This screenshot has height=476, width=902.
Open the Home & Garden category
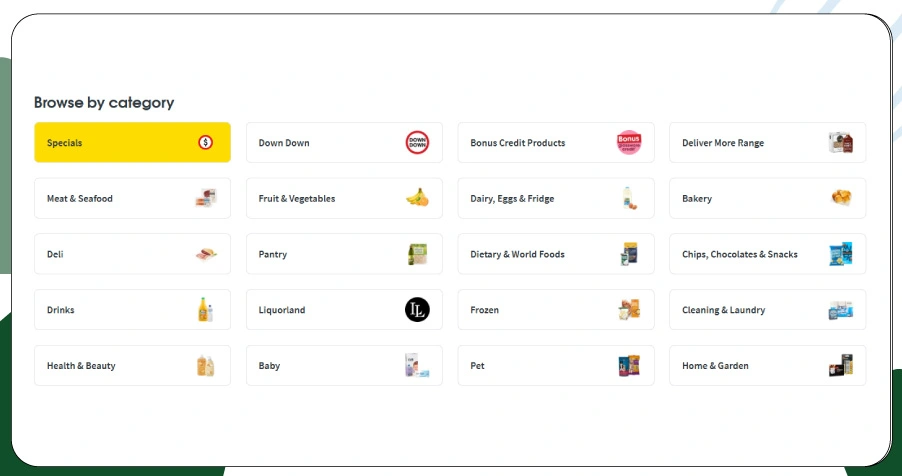click(767, 366)
